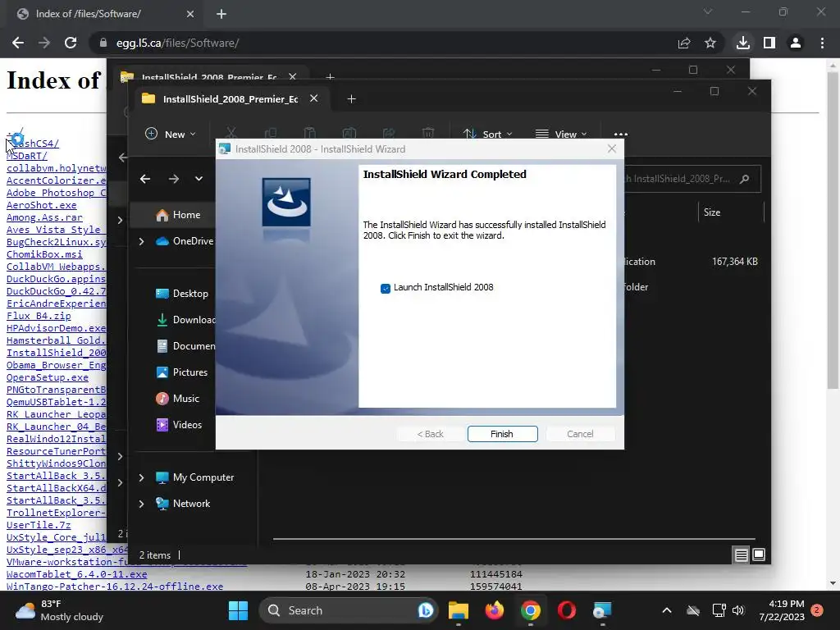Open the ChomikBox.msi link
This screenshot has height=630, width=840.
pyautogui.click(x=44, y=254)
